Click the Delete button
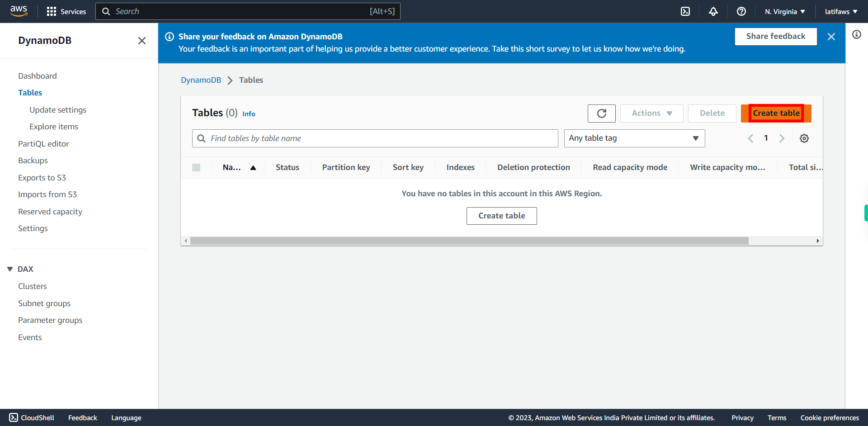868x426 pixels. coord(712,113)
